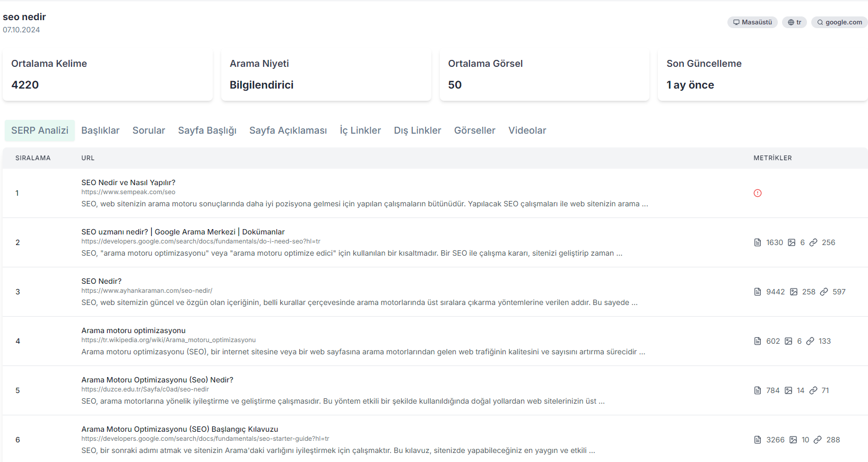Click the link count icon for Wikipedia row
The image size is (868, 462).
(x=810, y=341)
